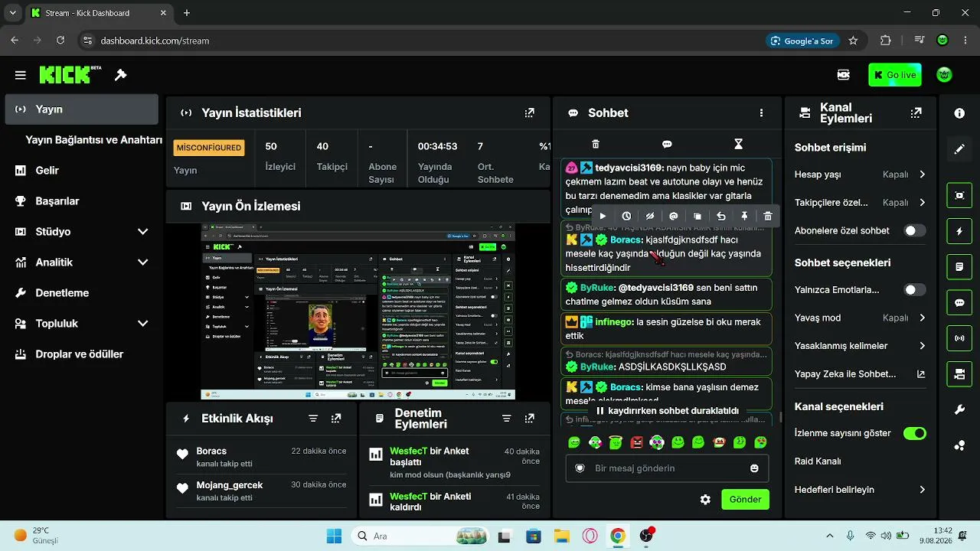
Task: Clear chat with the trash icon under Sohbet
Action: click(596, 144)
